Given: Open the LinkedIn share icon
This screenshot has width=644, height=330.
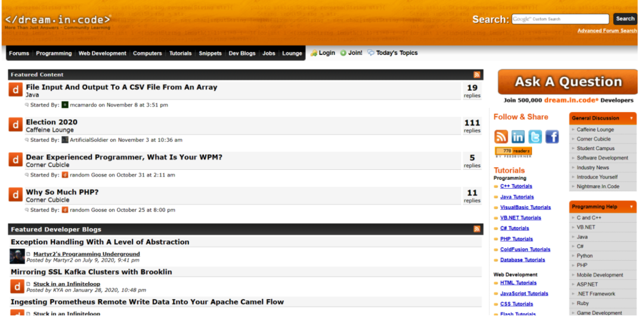Looking at the screenshot, I should (518, 136).
